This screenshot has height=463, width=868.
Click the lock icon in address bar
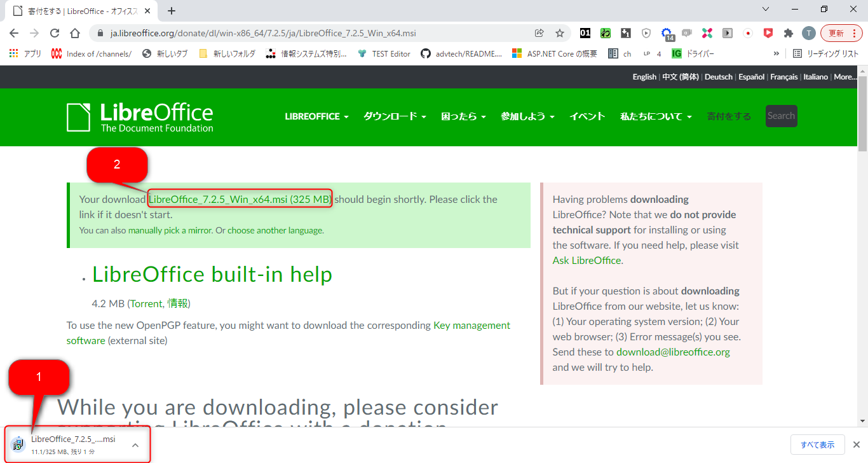[100, 33]
